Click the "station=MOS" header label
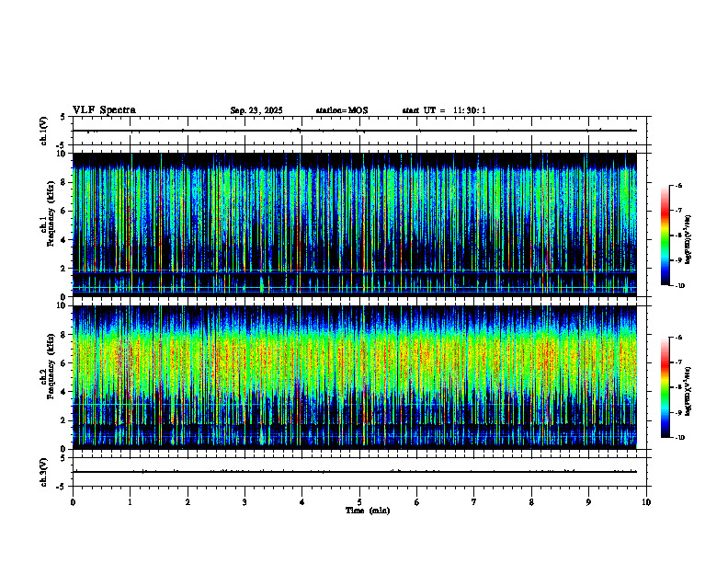 pyautogui.click(x=342, y=110)
